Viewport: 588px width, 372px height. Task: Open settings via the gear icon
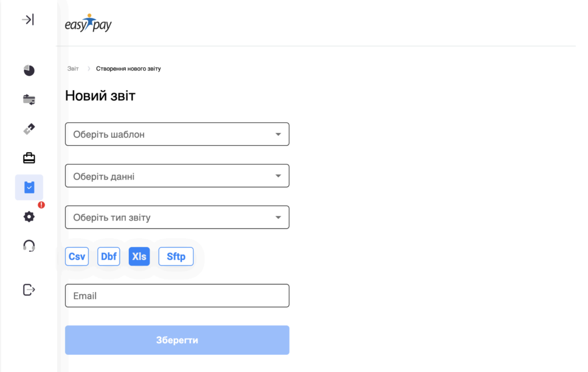(x=29, y=217)
